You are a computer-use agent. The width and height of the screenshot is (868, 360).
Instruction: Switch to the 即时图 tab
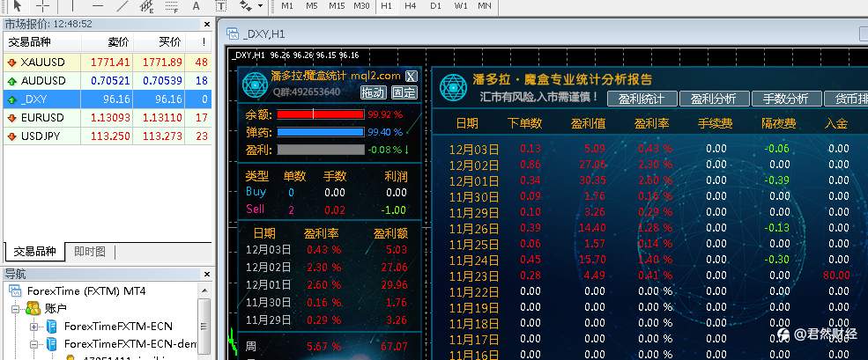click(x=90, y=251)
